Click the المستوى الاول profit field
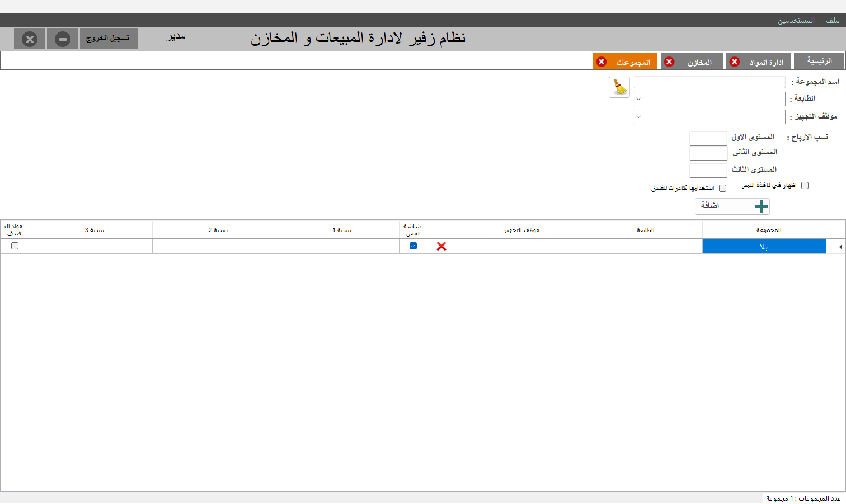Image resolution: width=846 pixels, height=504 pixels. (x=708, y=139)
